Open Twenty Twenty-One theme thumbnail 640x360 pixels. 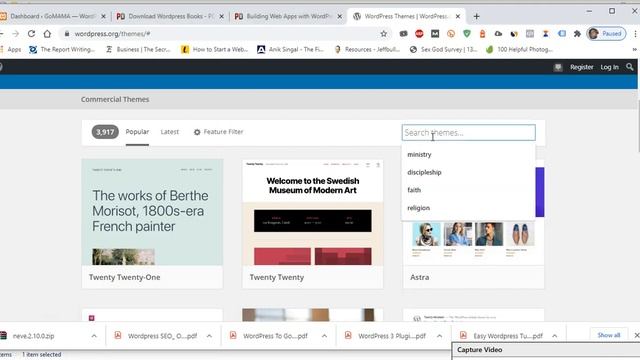tap(152, 212)
